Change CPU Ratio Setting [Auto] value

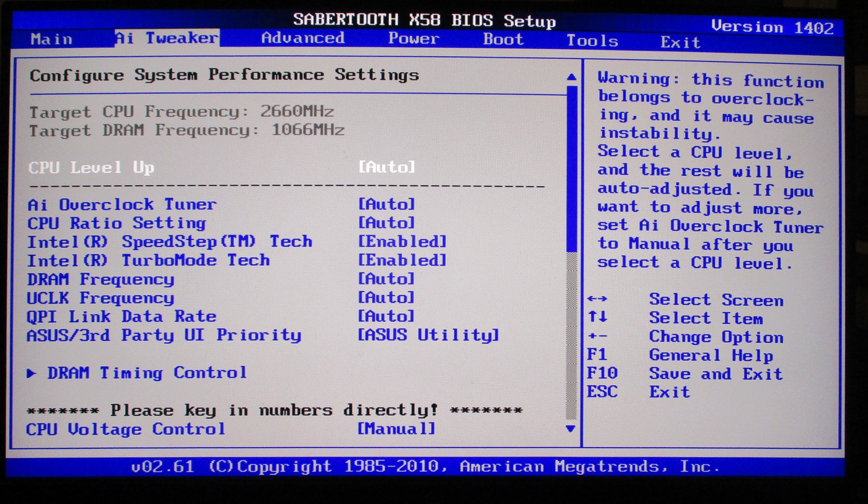[387, 223]
